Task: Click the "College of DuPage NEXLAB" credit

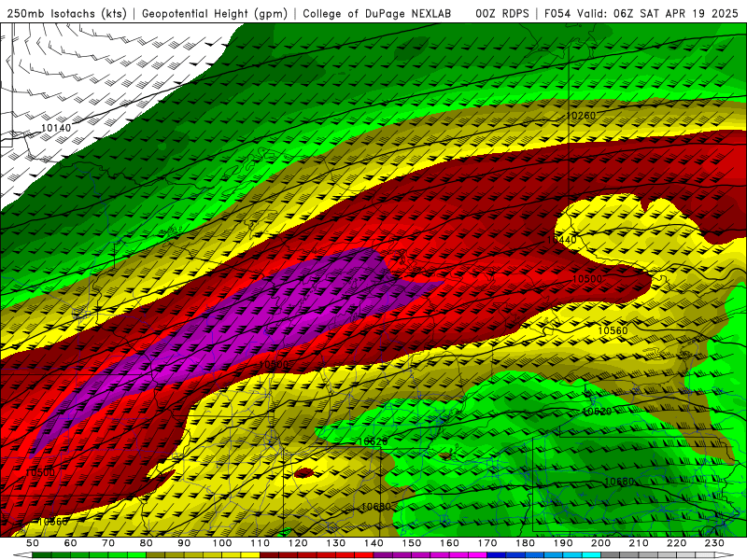Action: click(377, 14)
